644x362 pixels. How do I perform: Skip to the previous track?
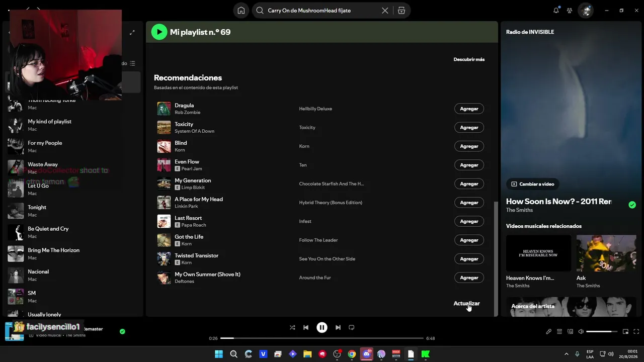coord(306,327)
